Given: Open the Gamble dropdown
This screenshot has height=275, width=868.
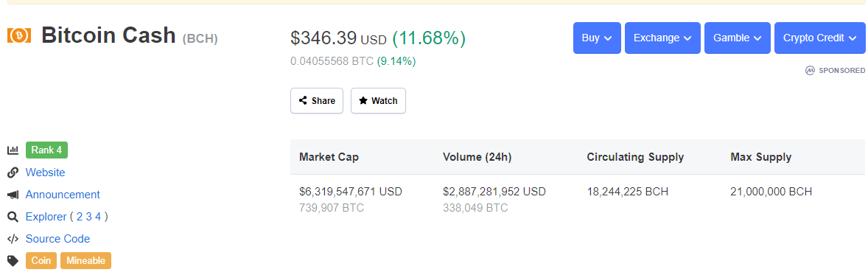Looking at the screenshot, I should (738, 38).
